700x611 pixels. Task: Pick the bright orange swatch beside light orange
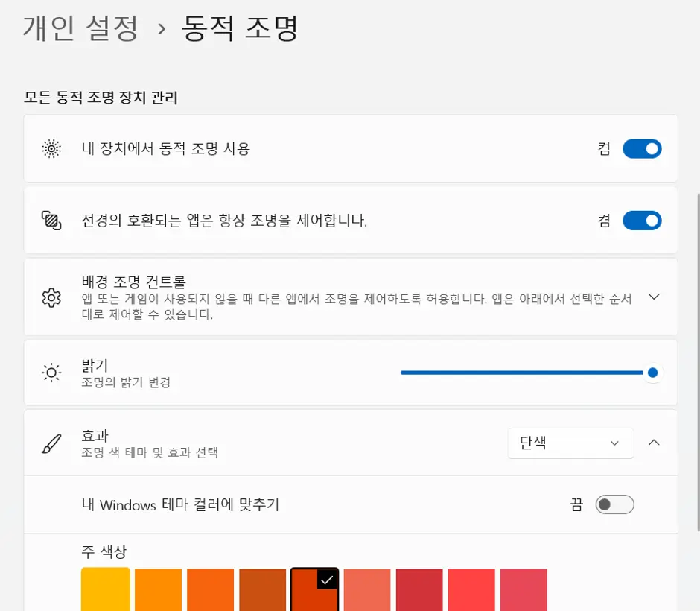pyautogui.click(x=210, y=589)
